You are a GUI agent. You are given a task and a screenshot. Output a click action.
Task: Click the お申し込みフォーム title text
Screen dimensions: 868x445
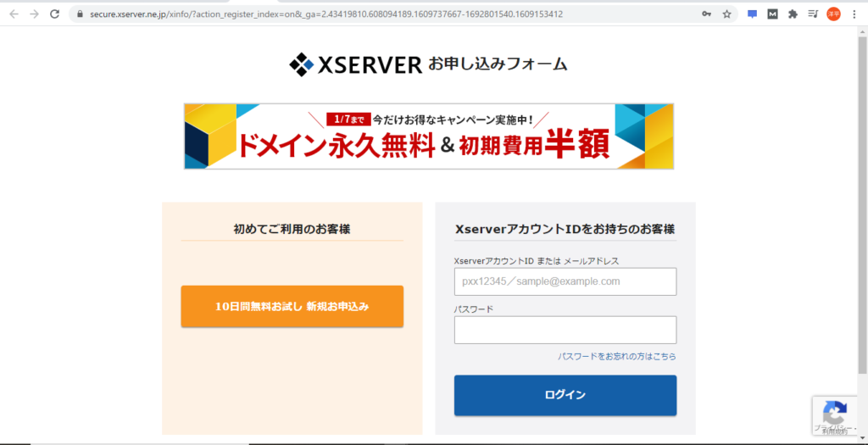[x=498, y=64]
